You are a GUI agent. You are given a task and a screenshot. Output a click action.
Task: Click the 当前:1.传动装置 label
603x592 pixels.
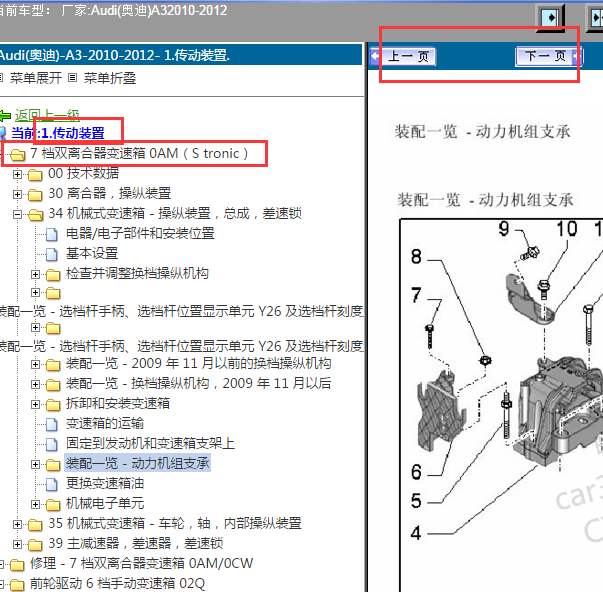coord(58,133)
